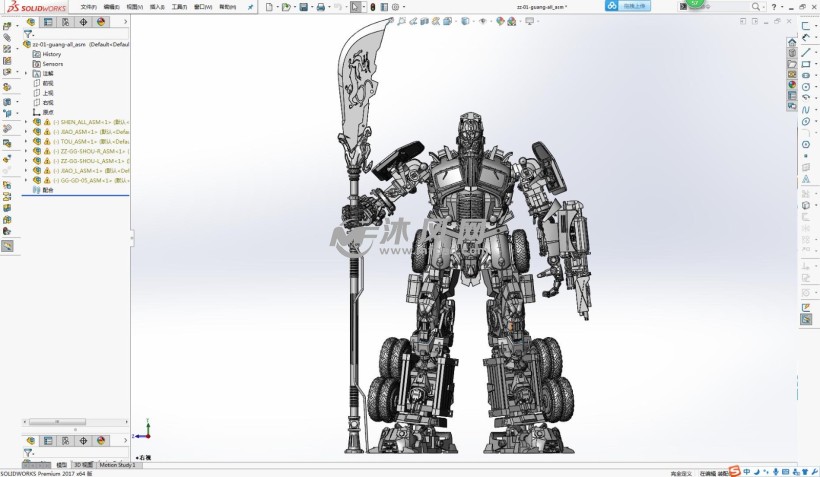Open the Help menu in menu bar
The image size is (820, 477).
click(227, 7)
